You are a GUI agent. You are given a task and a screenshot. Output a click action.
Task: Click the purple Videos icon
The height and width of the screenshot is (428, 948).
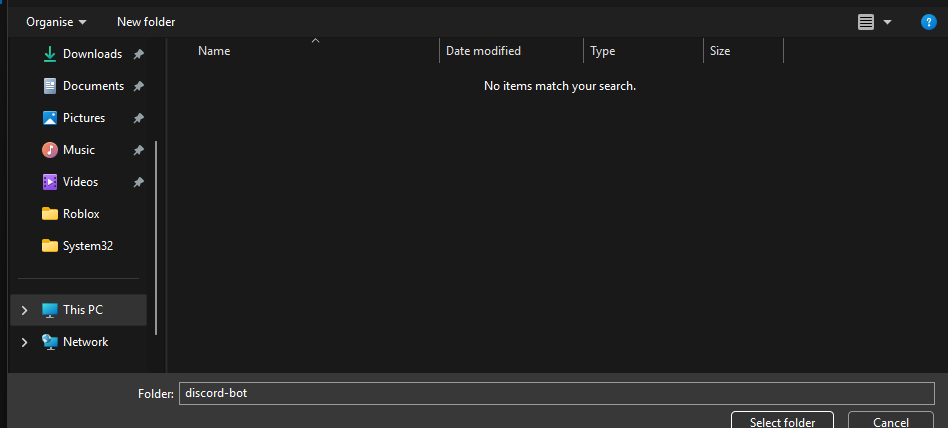(50, 182)
